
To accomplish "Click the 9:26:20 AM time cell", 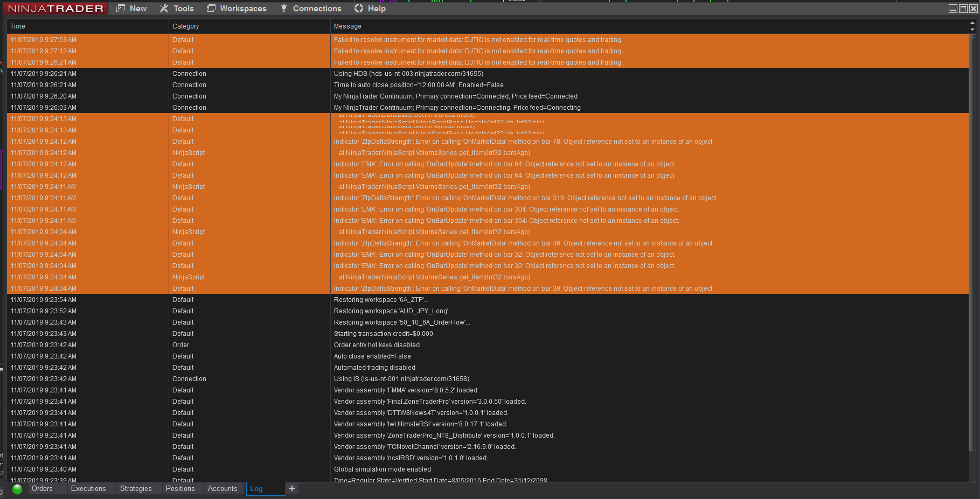I will coord(88,96).
